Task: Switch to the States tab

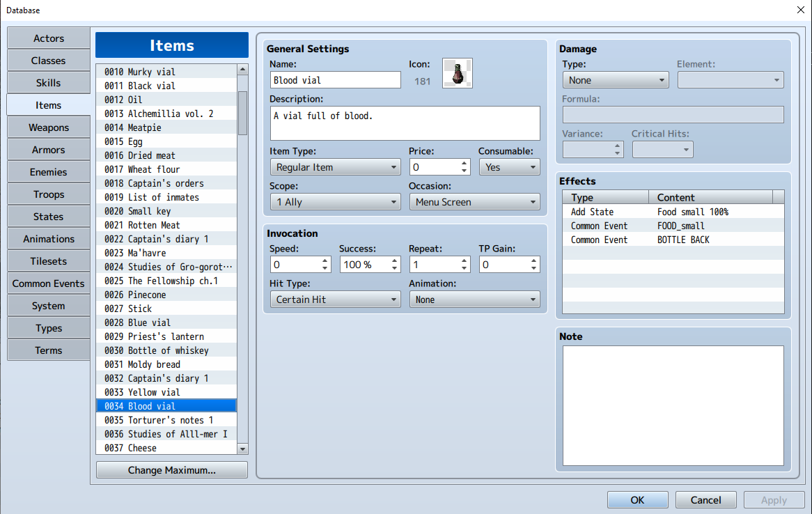Action: pyautogui.click(x=49, y=217)
